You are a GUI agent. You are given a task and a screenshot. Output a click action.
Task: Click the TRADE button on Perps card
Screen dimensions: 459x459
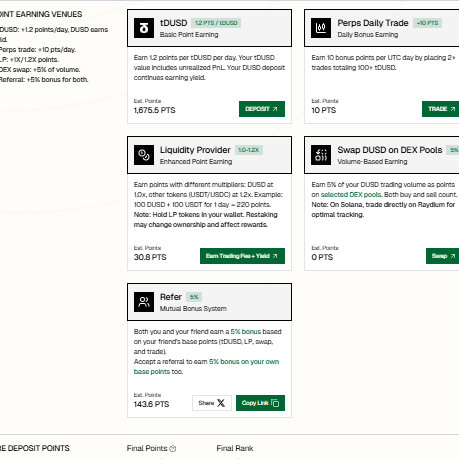(440, 109)
